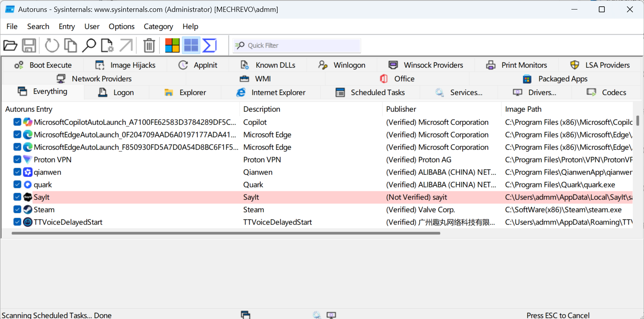Click the vertical scrollbar thumb
The width and height of the screenshot is (644, 319).
click(x=638, y=120)
